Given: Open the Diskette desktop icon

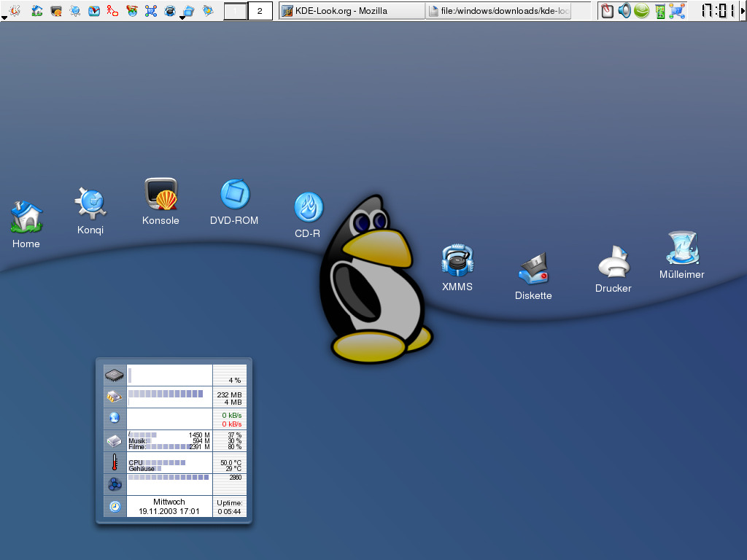Looking at the screenshot, I should 533,276.
